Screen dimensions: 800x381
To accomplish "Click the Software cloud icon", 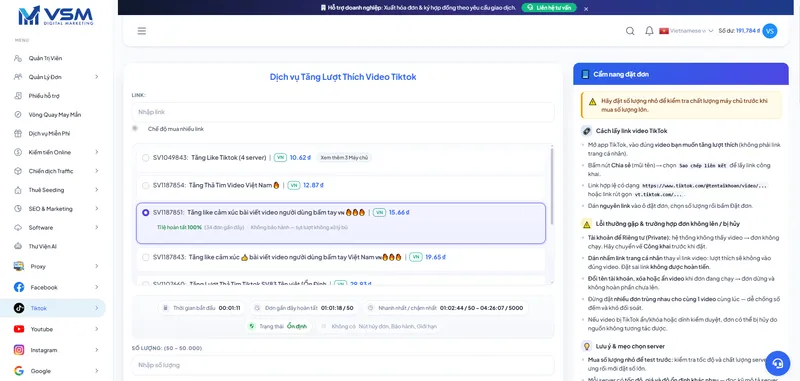I will [x=18, y=227].
